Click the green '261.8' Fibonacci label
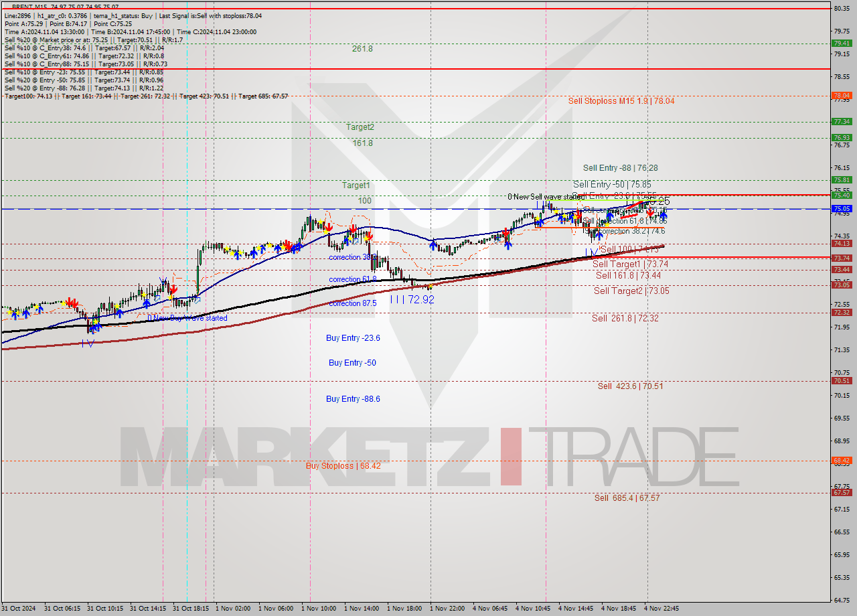The image size is (857, 616). [x=362, y=48]
